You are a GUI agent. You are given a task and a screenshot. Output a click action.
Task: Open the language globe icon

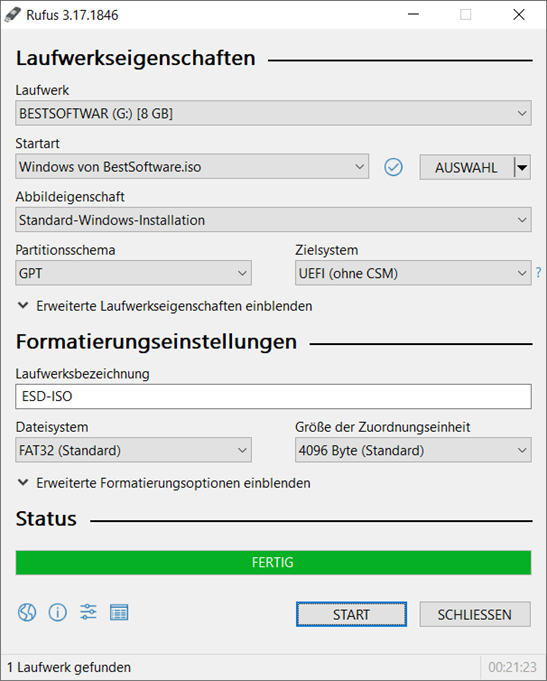[27, 612]
